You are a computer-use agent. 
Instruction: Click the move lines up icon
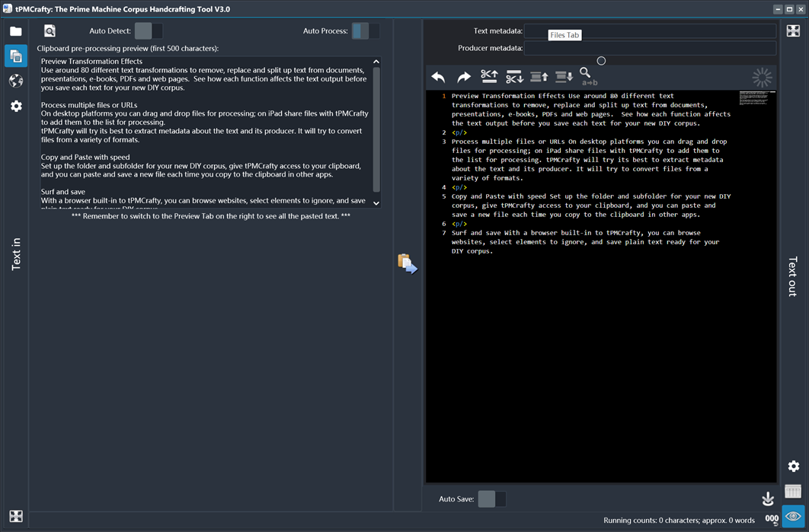pyautogui.click(x=539, y=77)
